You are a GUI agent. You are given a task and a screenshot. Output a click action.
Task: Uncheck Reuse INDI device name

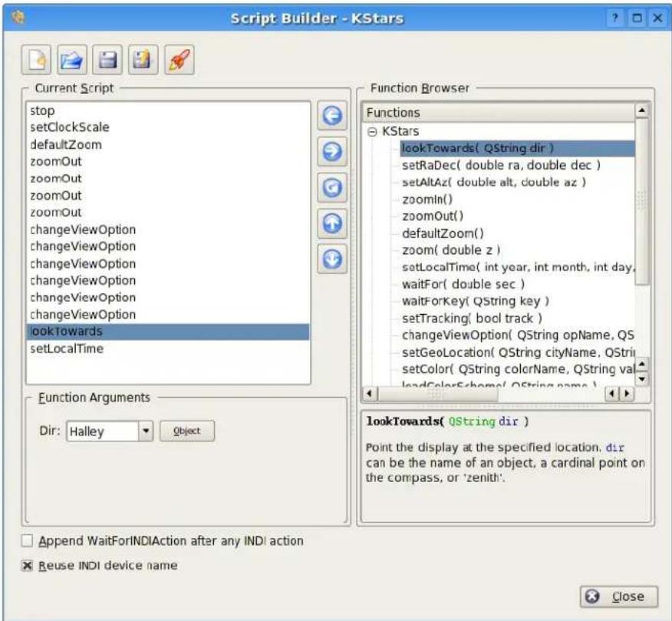point(27,566)
